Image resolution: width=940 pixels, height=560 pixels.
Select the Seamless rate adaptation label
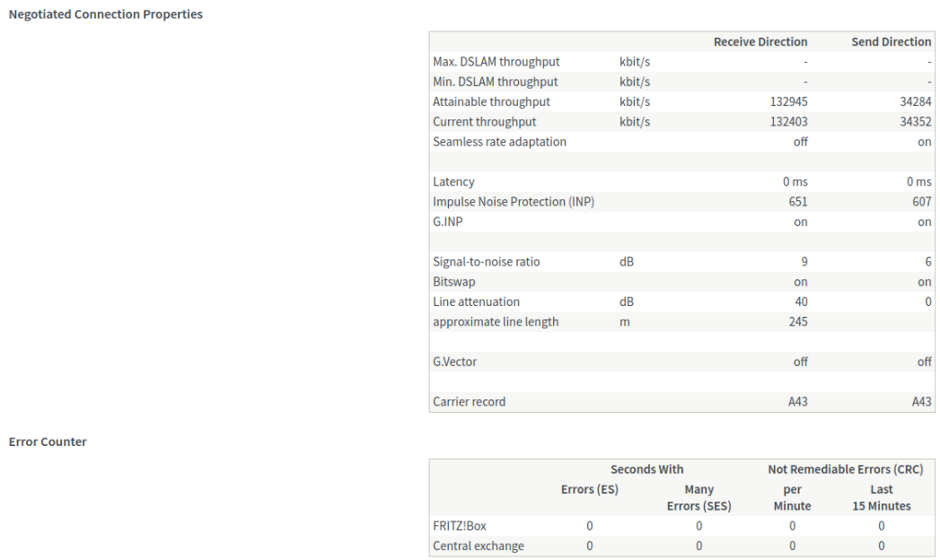coord(499,142)
